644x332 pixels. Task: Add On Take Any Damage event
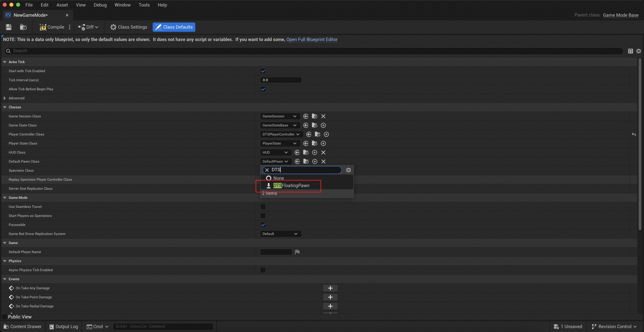pos(330,288)
